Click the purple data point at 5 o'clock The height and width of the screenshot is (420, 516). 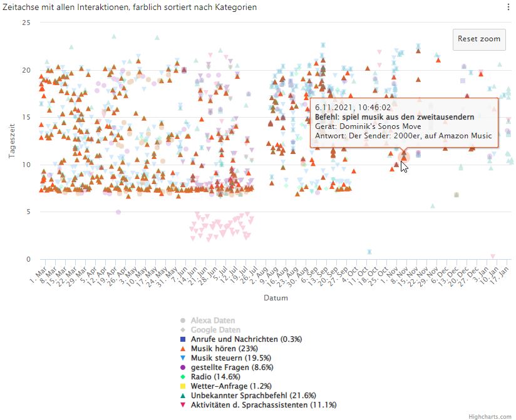(118, 212)
